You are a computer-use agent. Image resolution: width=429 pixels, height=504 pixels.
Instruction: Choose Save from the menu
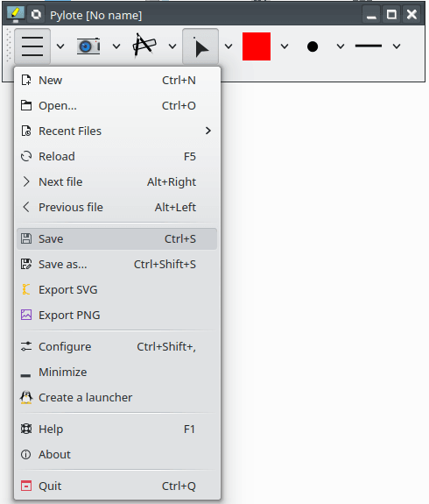tap(117, 238)
